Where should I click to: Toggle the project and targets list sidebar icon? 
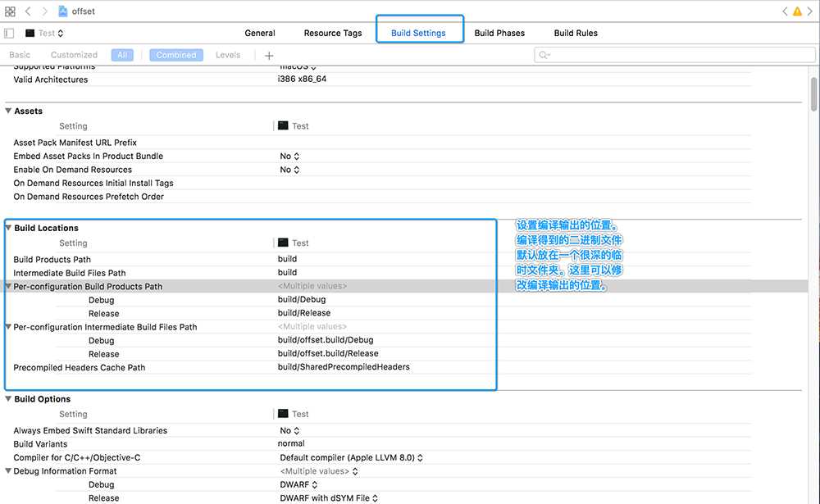click(x=9, y=33)
